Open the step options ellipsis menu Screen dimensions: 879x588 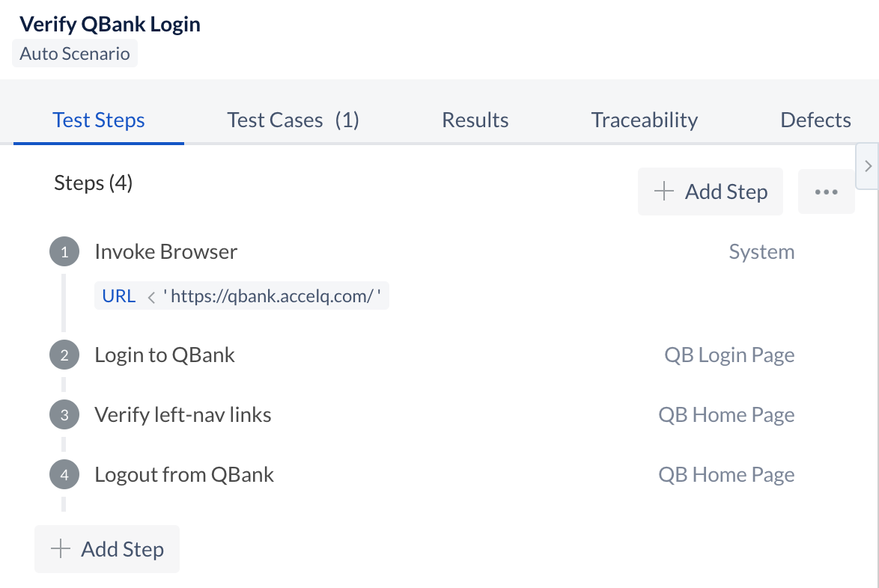click(826, 192)
